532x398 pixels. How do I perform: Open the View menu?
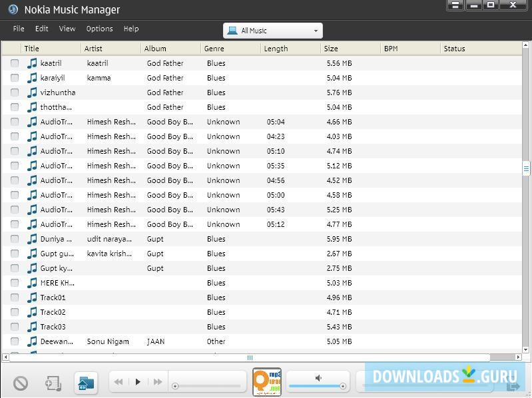67,29
